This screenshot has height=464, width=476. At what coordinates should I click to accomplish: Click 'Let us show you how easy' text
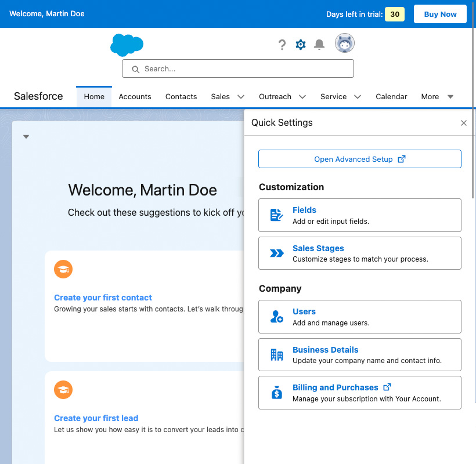[149, 430]
